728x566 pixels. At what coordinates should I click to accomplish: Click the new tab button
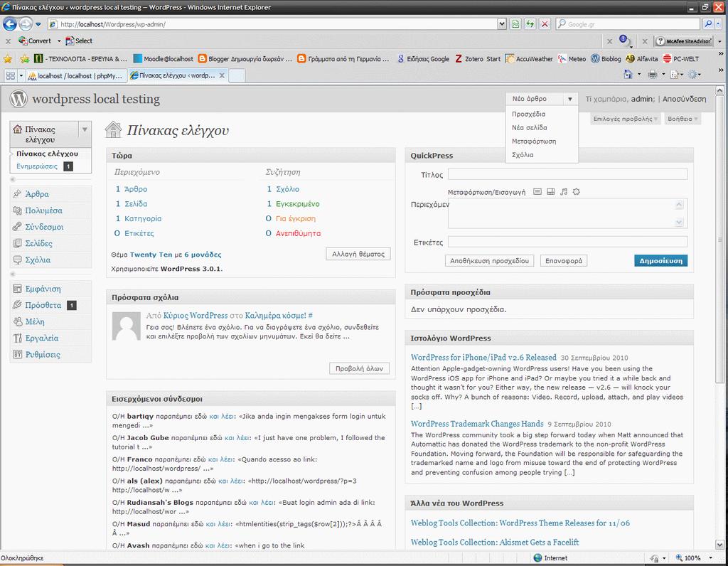(x=237, y=75)
